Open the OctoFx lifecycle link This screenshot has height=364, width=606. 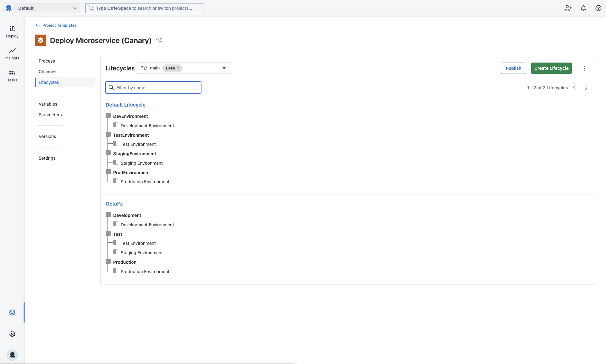click(114, 204)
